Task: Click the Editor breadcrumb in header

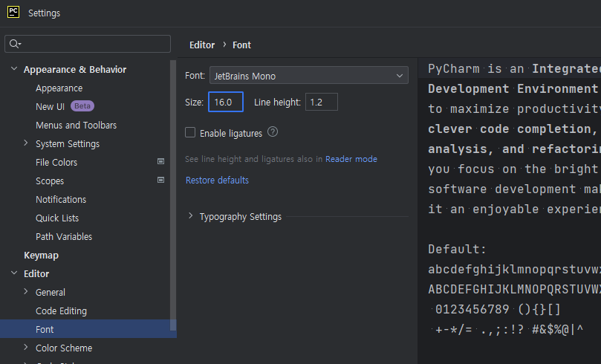Action: [202, 45]
